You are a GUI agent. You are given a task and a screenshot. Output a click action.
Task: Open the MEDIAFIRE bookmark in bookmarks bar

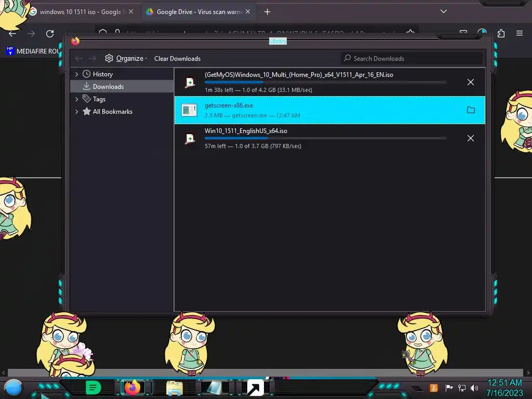(33, 51)
